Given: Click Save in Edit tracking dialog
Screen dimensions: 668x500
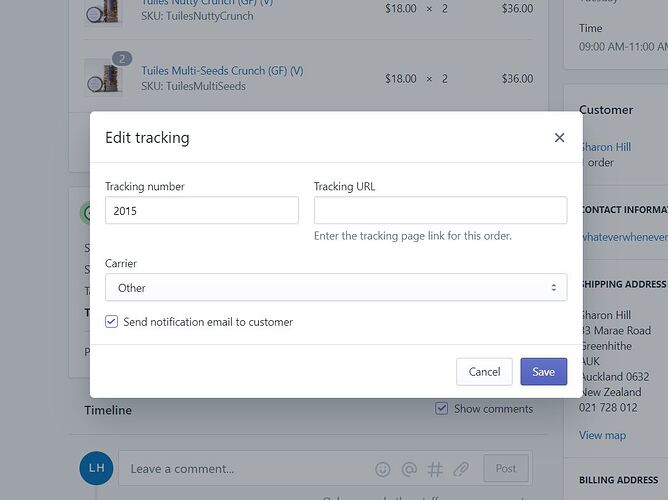Looking at the screenshot, I should pyautogui.click(x=543, y=372).
